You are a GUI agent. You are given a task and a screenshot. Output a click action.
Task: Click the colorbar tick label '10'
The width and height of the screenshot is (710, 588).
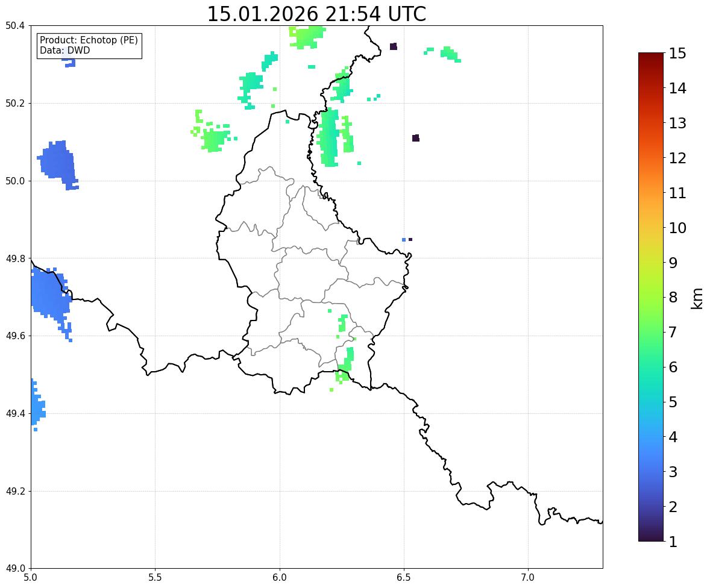(677, 228)
